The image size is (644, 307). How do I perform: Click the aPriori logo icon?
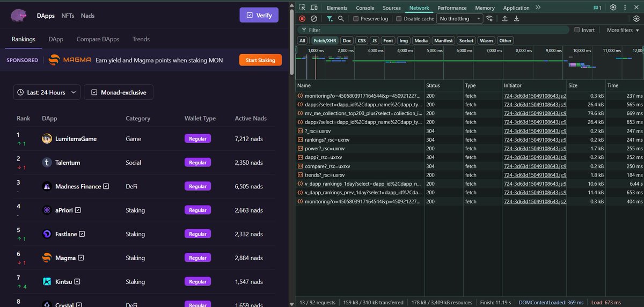[x=47, y=210]
